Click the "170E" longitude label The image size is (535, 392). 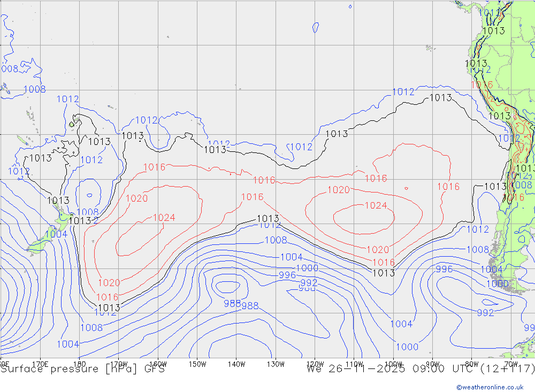click(40, 364)
